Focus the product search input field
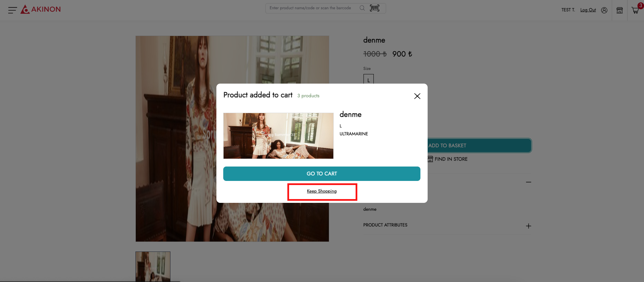 pos(310,8)
